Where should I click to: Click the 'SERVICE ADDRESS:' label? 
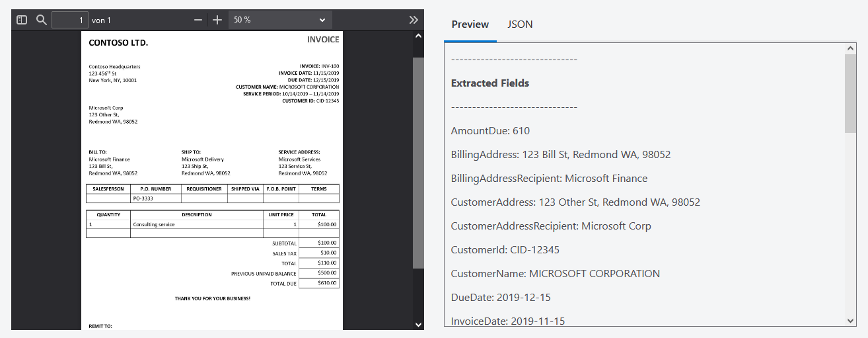[x=299, y=152]
